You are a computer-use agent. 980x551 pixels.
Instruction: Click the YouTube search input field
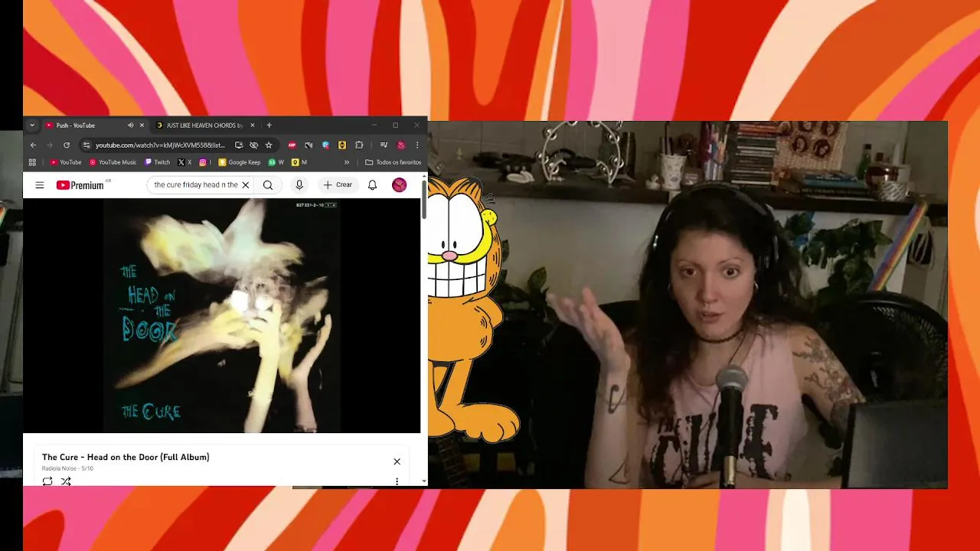tap(195, 185)
